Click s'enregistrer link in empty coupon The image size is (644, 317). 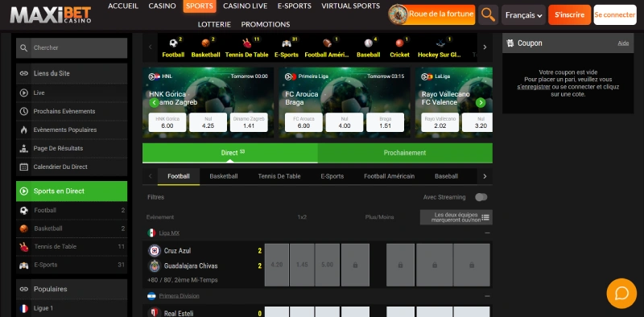pyautogui.click(x=534, y=87)
